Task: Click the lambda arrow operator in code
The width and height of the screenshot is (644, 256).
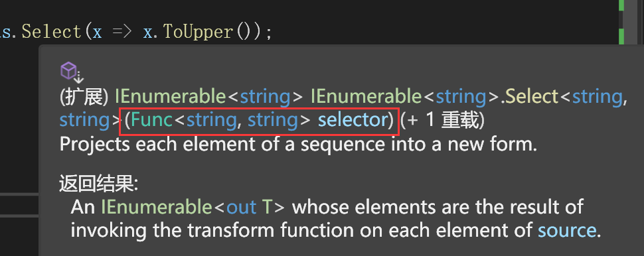Action: pyautogui.click(x=121, y=32)
